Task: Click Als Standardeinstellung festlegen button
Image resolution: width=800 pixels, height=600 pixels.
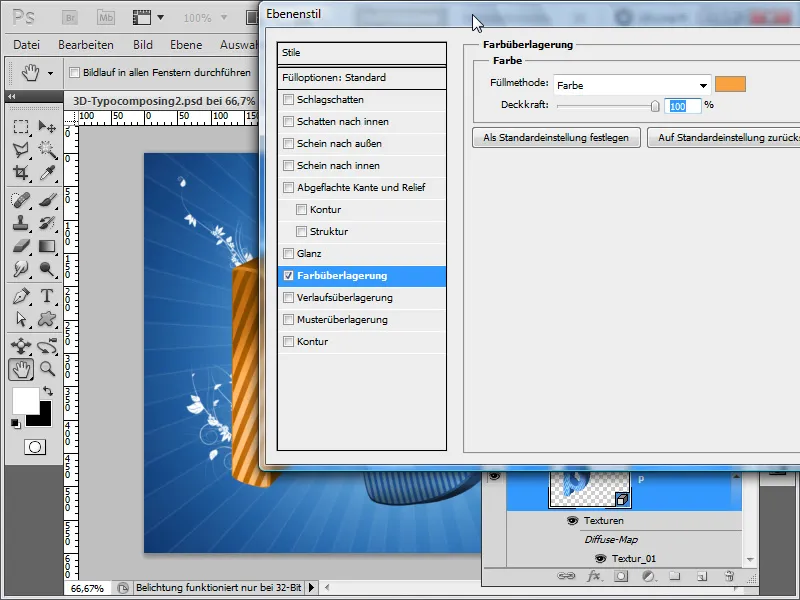Action: [x=556, y=138]
